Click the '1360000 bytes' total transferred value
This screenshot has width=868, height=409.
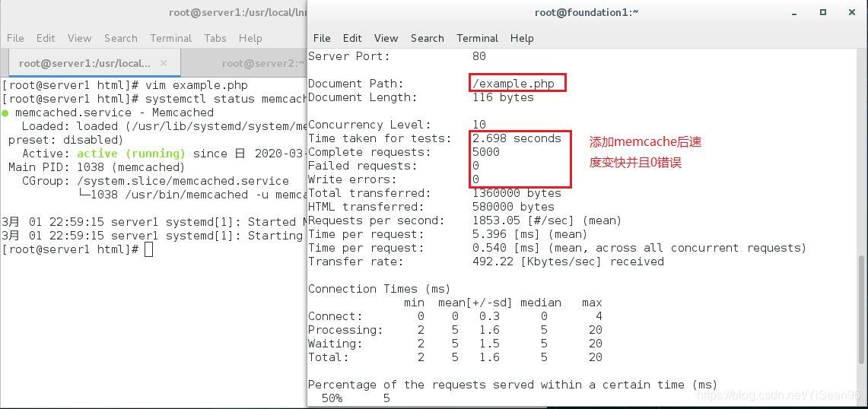(x=517, y=193)
